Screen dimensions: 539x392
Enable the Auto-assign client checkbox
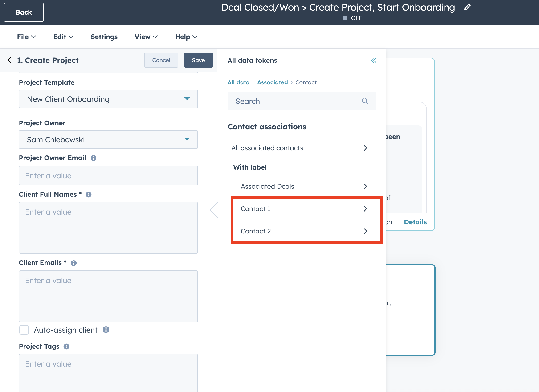point(24,330)
